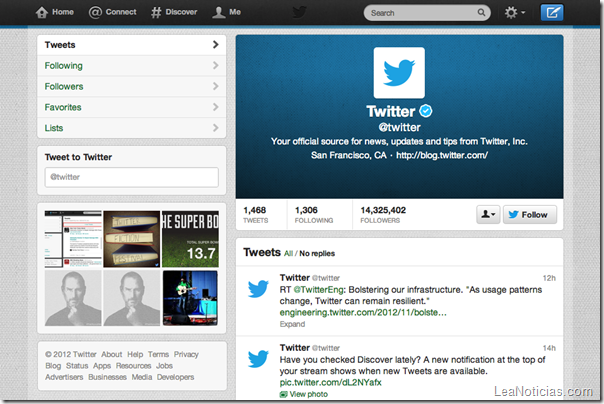Viewport: 604px width, 404px height.
Task: Click the chevron on the Following row
Action: pos(216,65)
